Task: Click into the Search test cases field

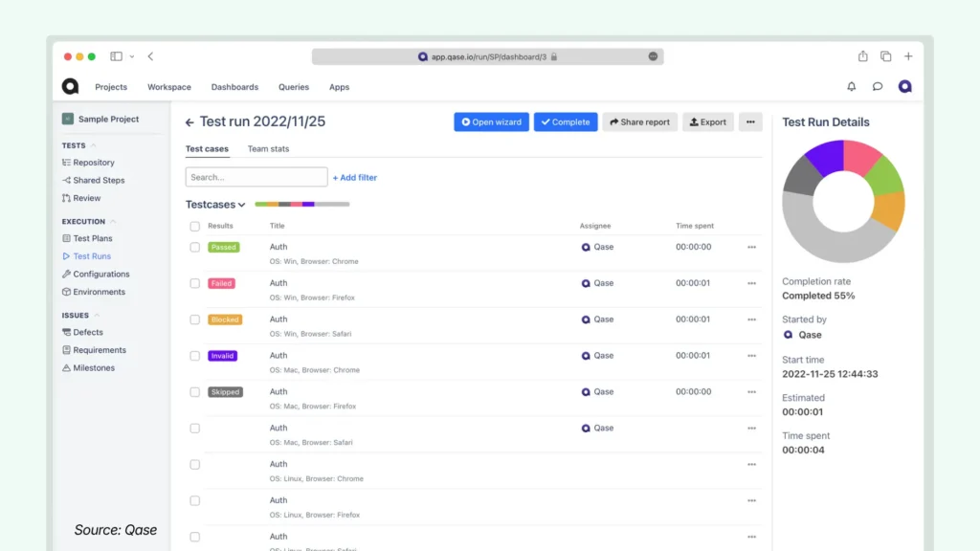Action: (256, 177)
